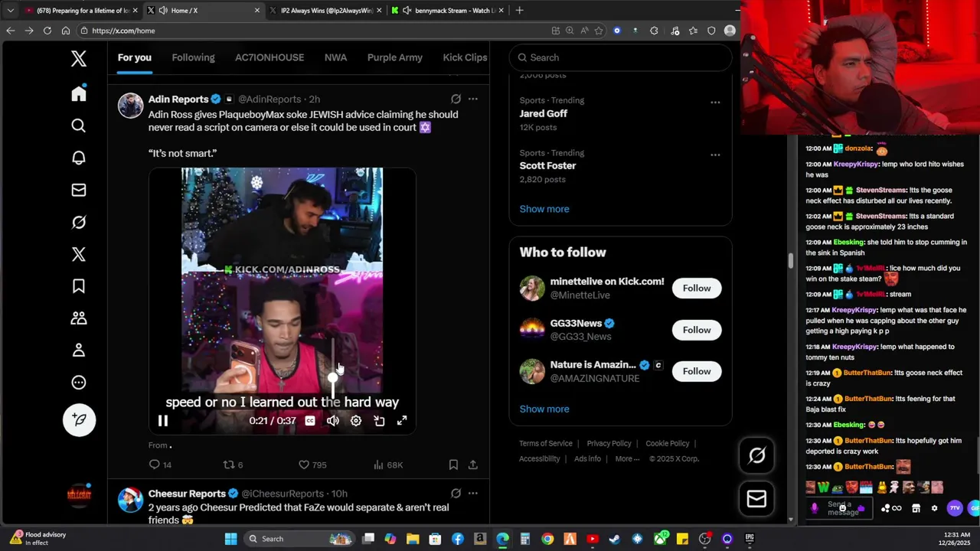980x551 pixels.
Task: Open Explore search icon in X sidebar
Action: (x=79, y=126)
